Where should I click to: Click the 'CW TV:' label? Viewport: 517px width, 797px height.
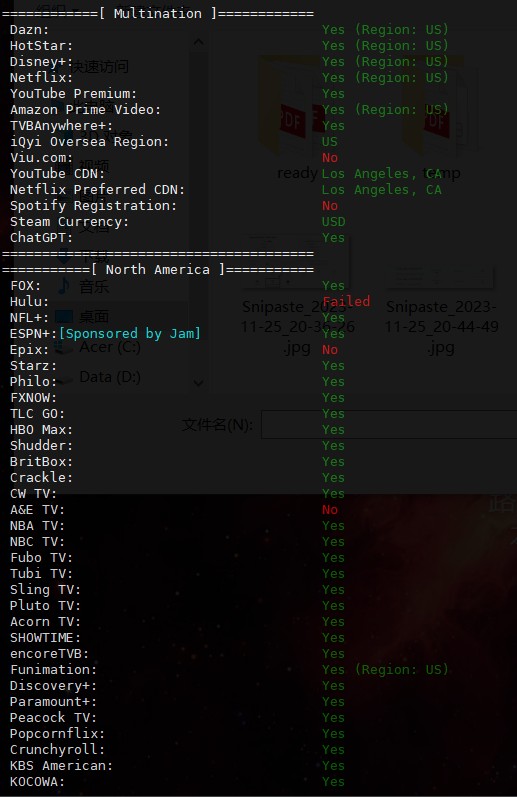(x=34, y=494)
